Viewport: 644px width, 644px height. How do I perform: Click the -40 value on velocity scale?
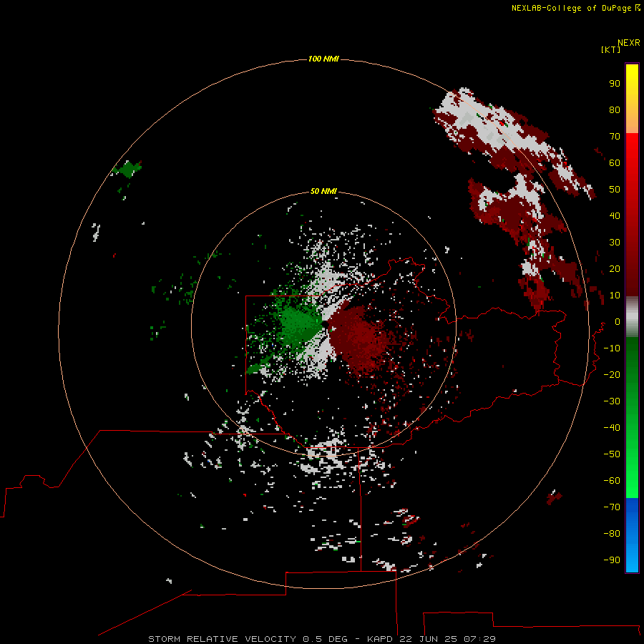click(x=612, y=428)
